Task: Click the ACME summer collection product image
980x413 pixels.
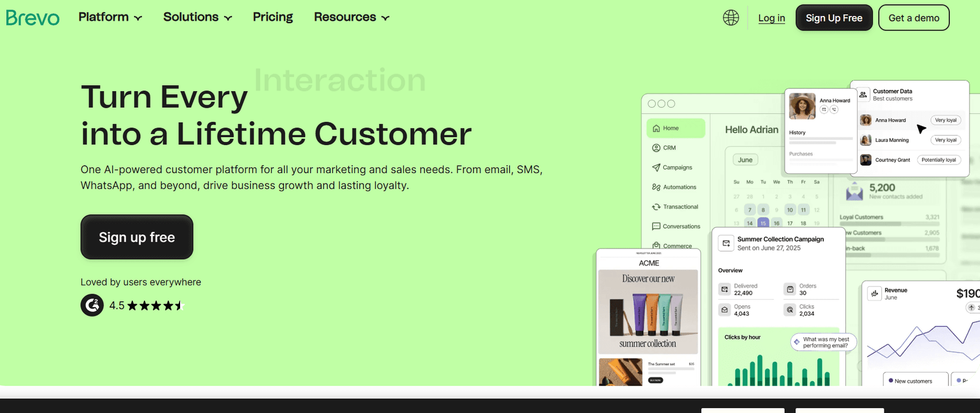Action: (x=648, y=311)
